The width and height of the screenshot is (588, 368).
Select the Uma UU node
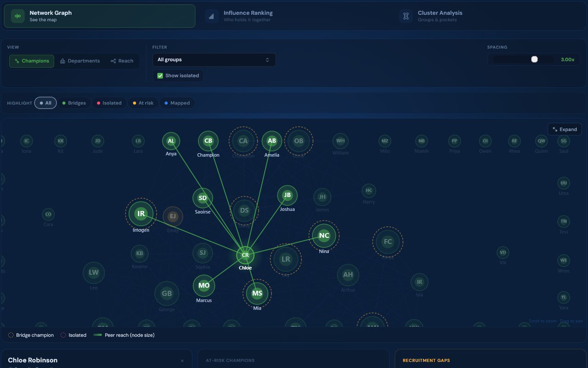pyautogui.click(x=564, y=183)
